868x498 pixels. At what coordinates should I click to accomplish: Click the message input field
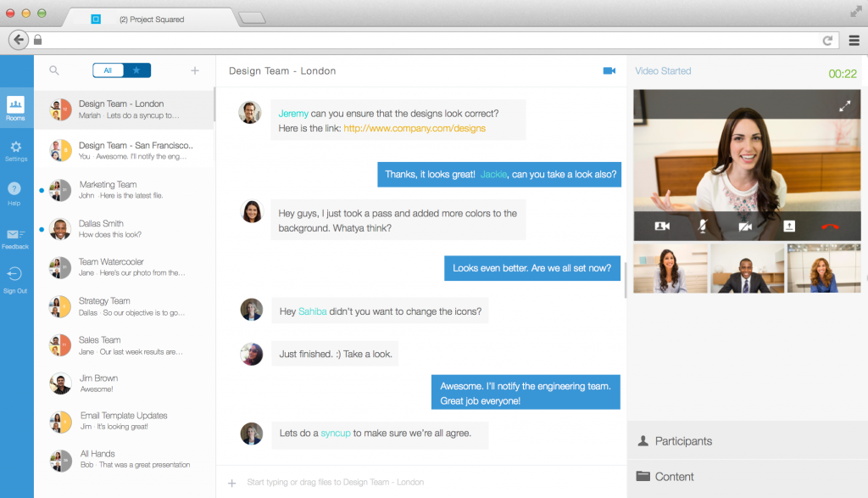click(x=424, y=482)
